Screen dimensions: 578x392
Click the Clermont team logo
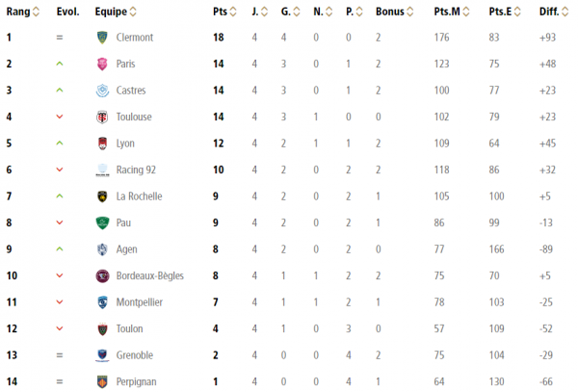102,38
